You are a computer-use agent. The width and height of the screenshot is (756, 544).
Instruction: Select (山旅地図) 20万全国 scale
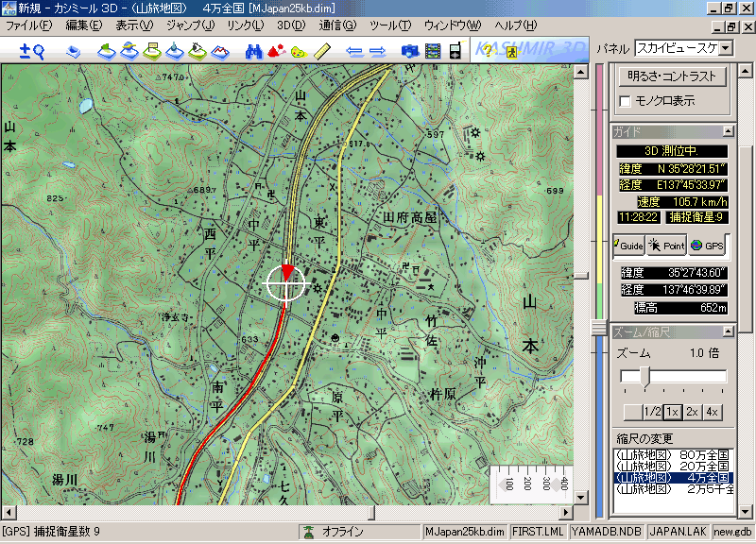673,466
